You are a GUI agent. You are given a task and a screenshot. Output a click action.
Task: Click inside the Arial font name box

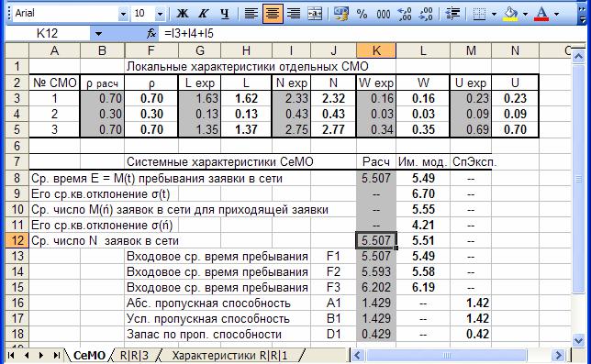point(65,14)
